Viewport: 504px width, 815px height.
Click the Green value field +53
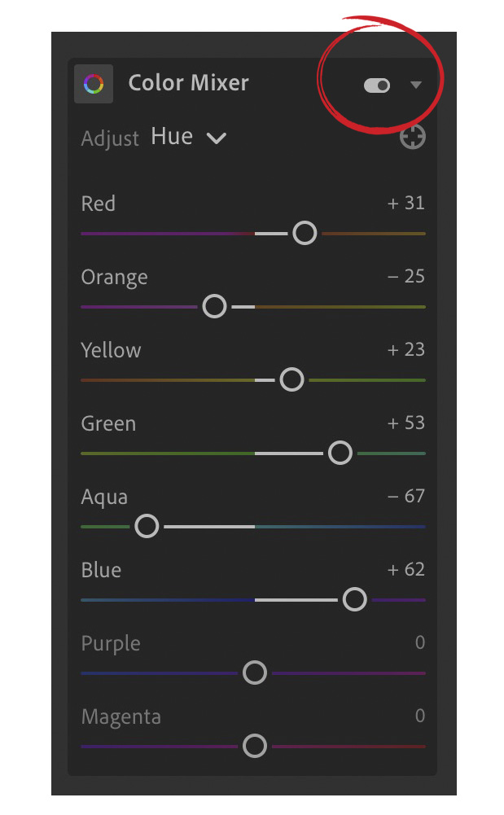coord(406,423)
